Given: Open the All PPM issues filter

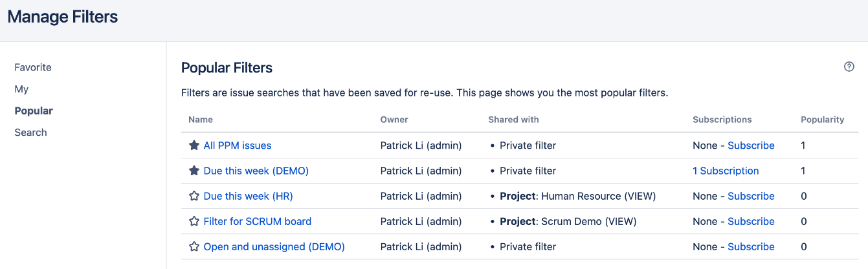Looking at the screenshot, I should (x=238, y=145).
